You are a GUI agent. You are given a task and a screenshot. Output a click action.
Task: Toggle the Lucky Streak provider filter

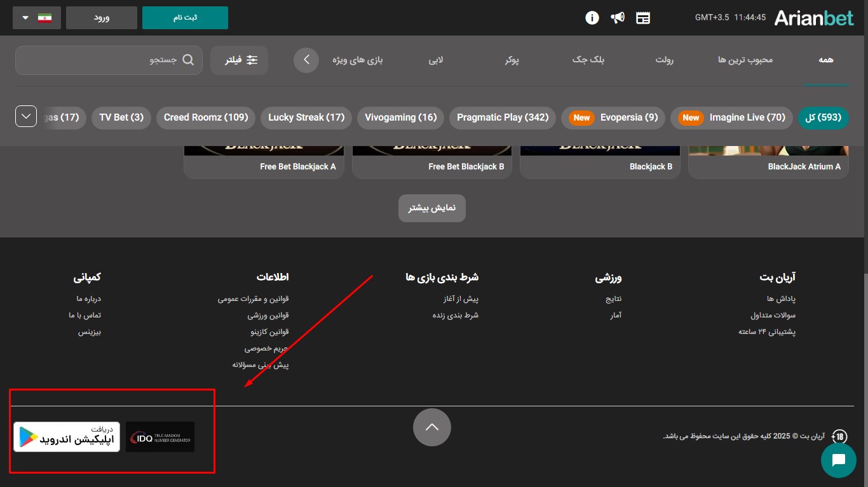pyautogui.click(x=306, y=117)
